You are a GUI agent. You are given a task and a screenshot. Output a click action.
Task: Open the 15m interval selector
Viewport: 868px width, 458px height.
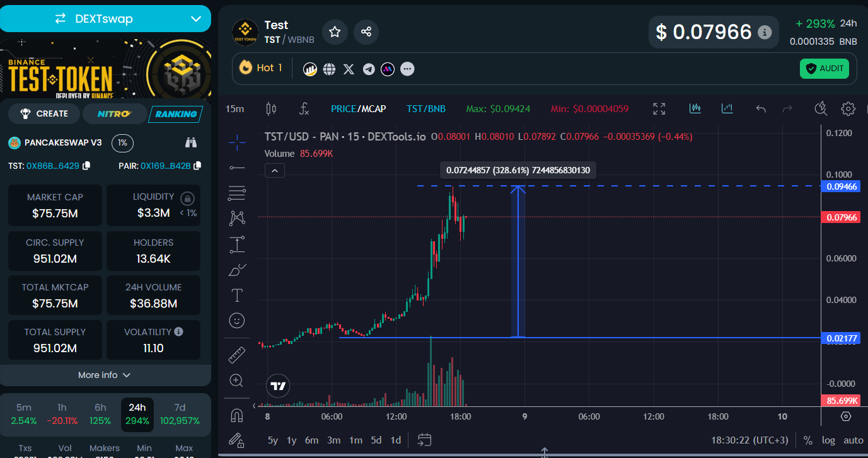coord(235,109)
